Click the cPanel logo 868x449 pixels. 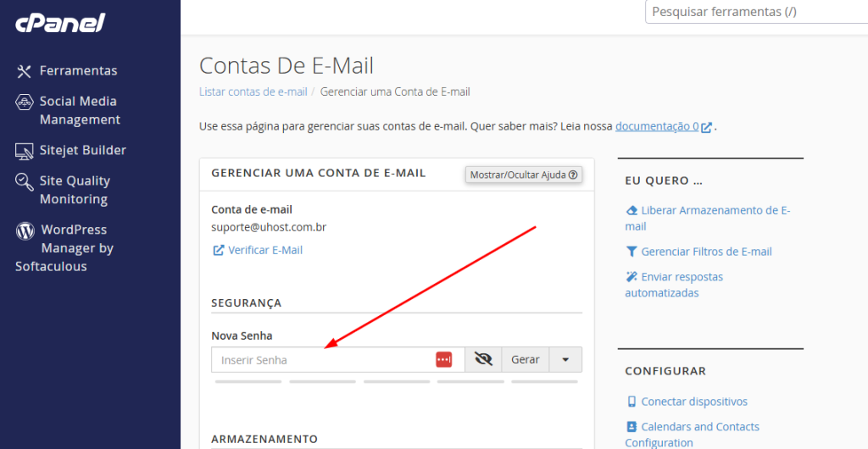[60, 23]
